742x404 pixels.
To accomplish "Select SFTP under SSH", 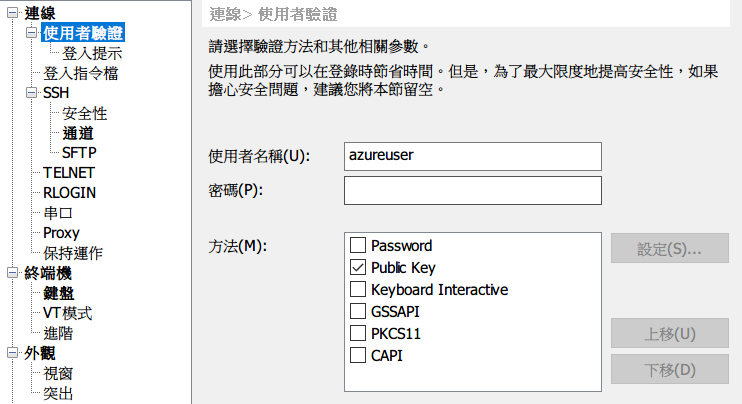I will coord(79,153).
